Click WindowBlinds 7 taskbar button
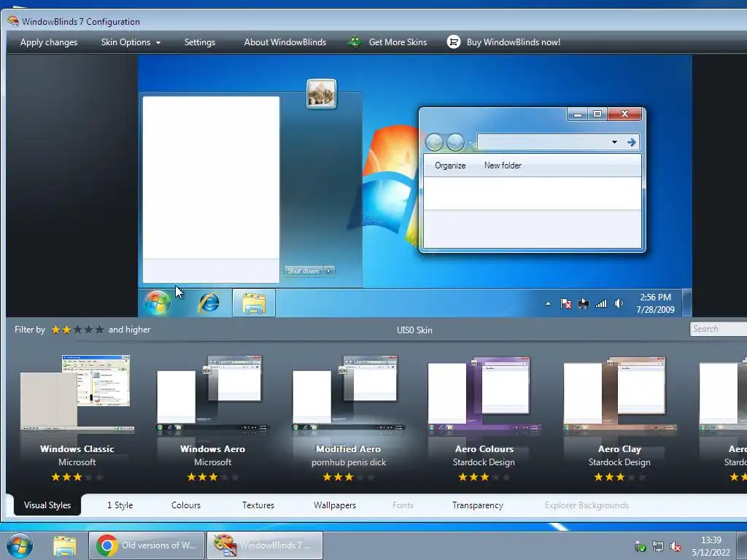The image size is (747, 560). click(x=265, y=545)
